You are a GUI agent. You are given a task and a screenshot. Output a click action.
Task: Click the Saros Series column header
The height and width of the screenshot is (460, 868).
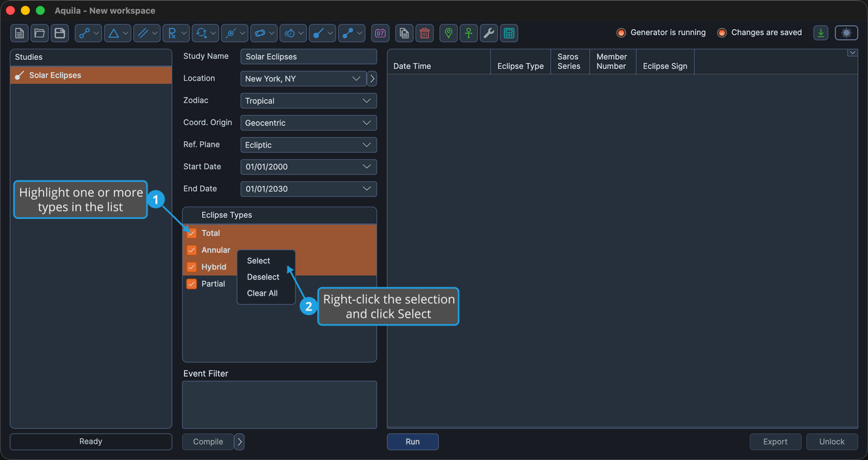point(570,62)
